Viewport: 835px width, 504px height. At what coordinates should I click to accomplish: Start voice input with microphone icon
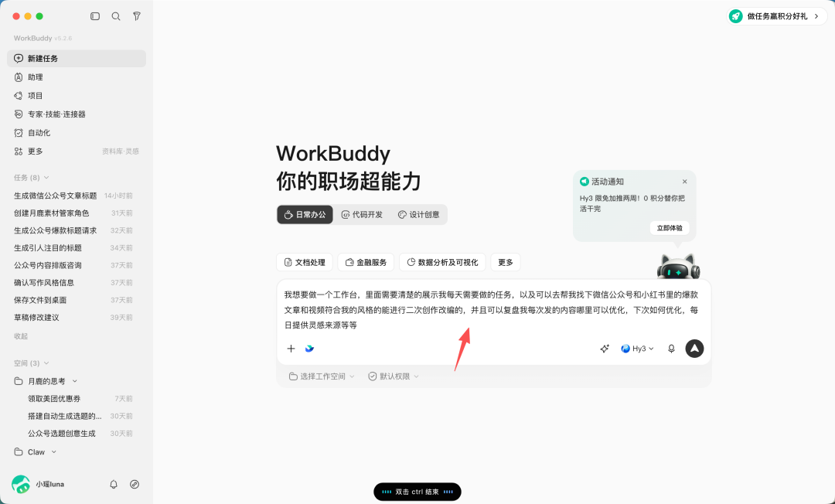click(x=672, y=349)
